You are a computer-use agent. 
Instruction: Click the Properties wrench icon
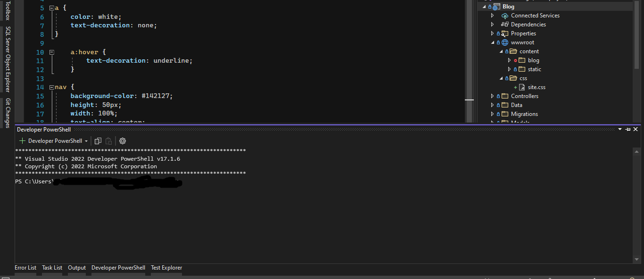pyautogui.click(x=505, y=33)
